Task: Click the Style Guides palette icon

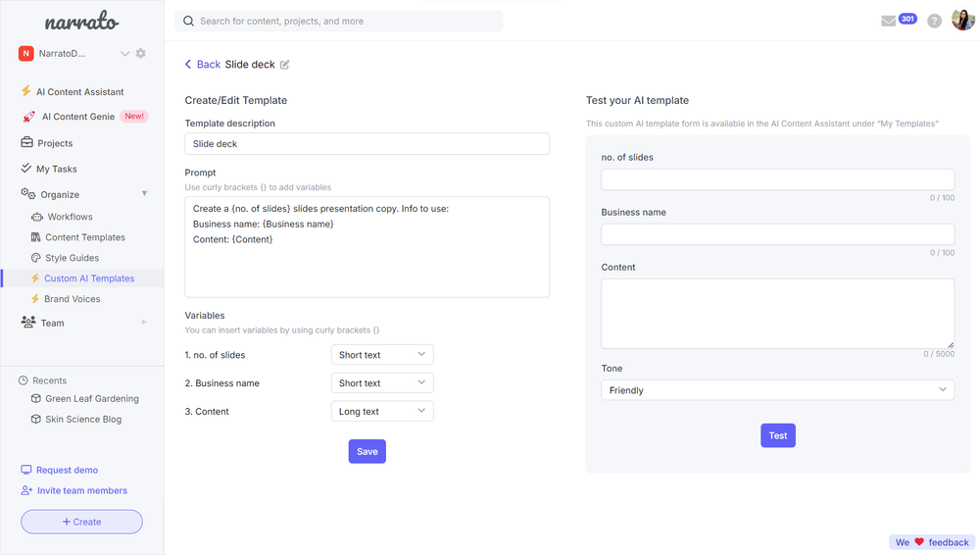Action: pyautogui.click(x=35, y=258)
